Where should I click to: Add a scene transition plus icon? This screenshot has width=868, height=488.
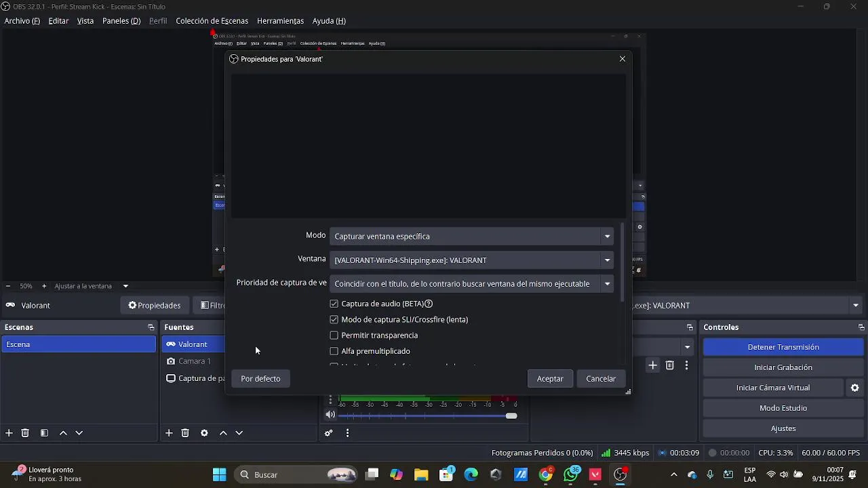[x=652, y=365]
